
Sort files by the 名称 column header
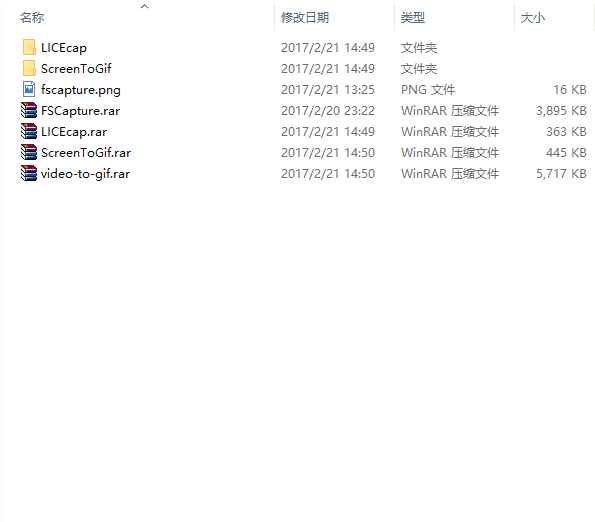click(32, 17)
